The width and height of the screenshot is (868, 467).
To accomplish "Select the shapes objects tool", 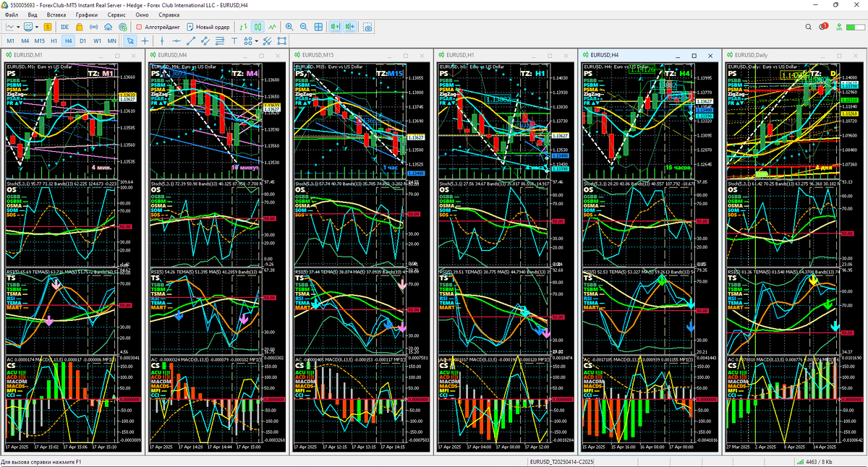I will point(247,41).
